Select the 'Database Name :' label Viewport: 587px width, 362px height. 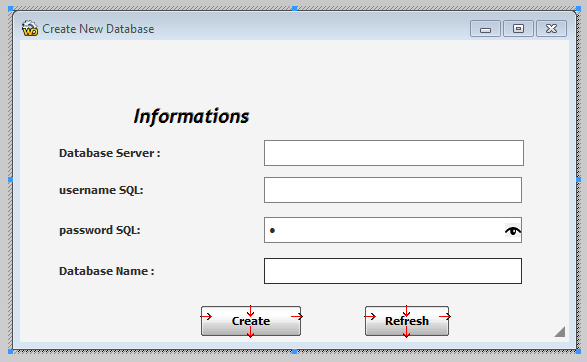107,271
